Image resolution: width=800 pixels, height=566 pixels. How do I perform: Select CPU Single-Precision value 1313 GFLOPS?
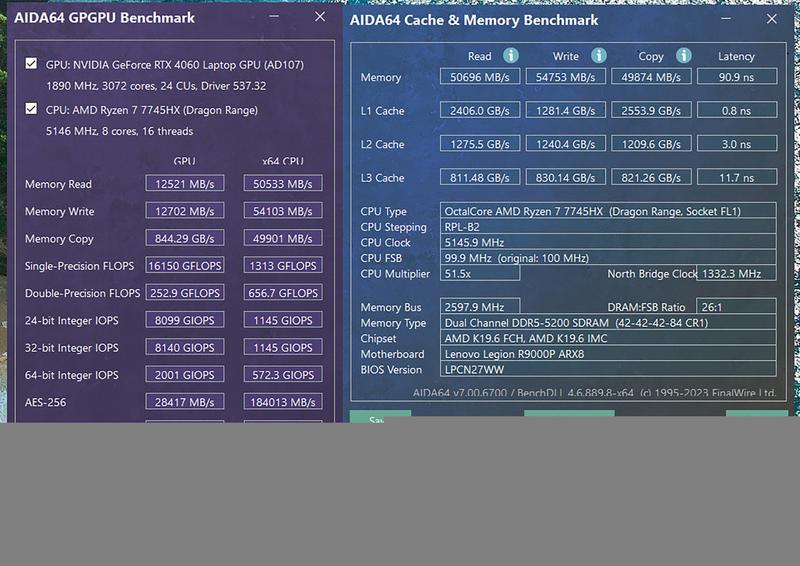coord(283,265)
